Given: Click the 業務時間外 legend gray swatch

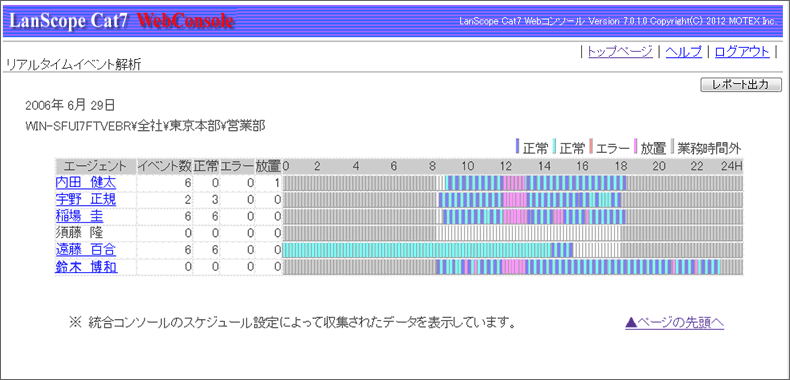Looking at the screenshot, I should point(673,147).
